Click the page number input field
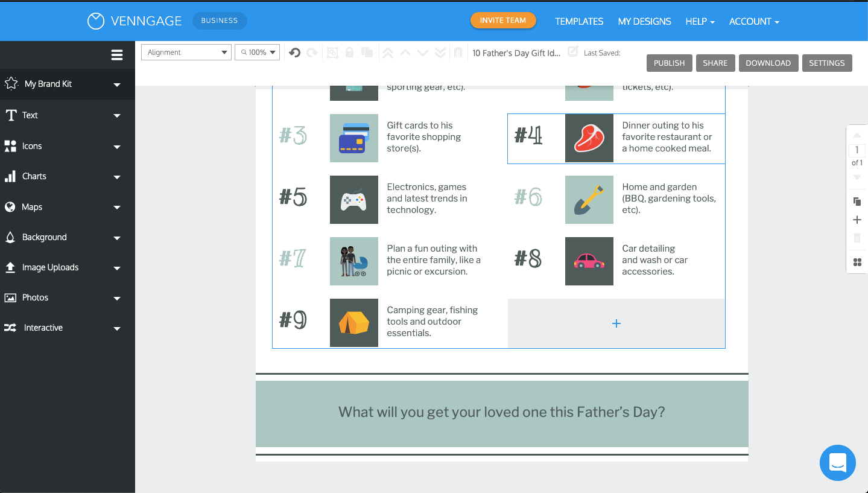Screen dimensions: 868x493 [857, 150]
